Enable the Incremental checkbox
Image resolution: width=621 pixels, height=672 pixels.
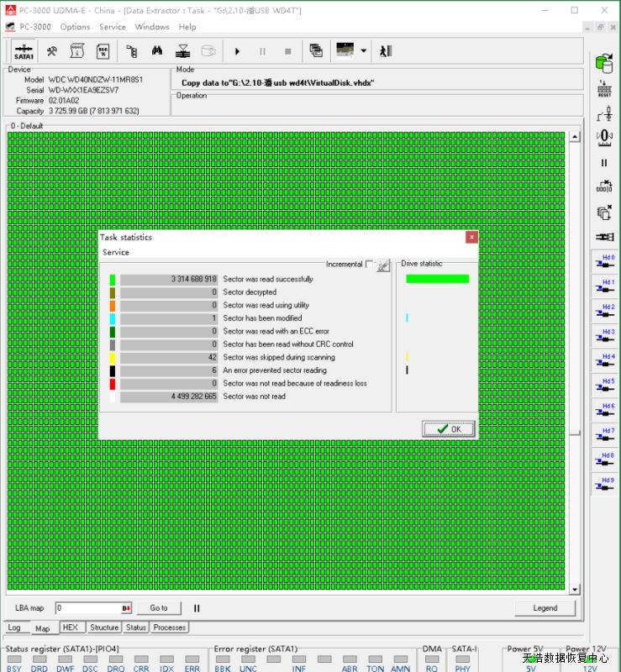370,265
